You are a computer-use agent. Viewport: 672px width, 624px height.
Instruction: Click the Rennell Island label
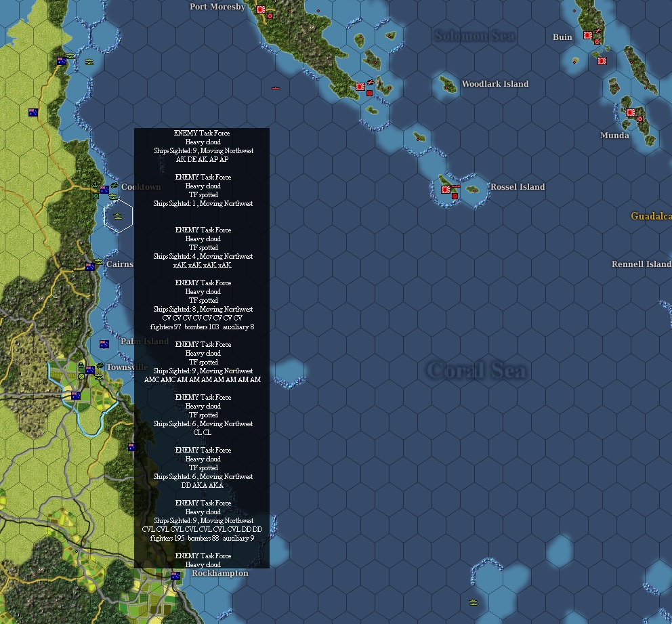[641, 264]
